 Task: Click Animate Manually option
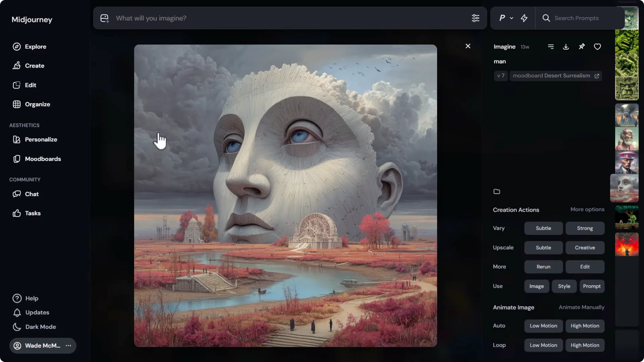click(x=582, y=307)
